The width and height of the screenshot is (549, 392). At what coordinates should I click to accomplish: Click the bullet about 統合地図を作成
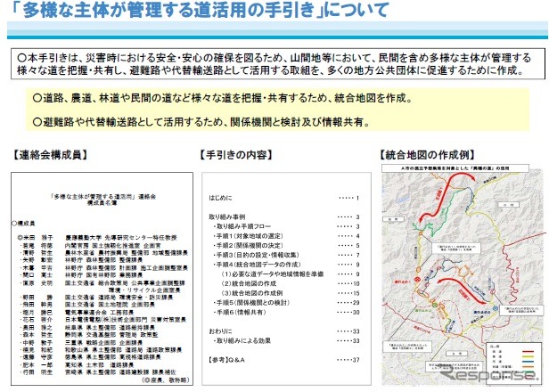click(222, 98)
